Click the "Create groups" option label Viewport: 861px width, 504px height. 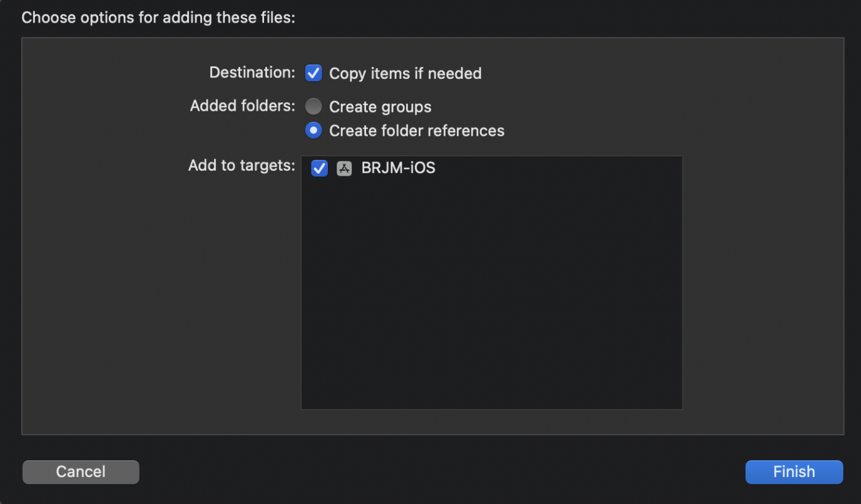pos(380,107)
